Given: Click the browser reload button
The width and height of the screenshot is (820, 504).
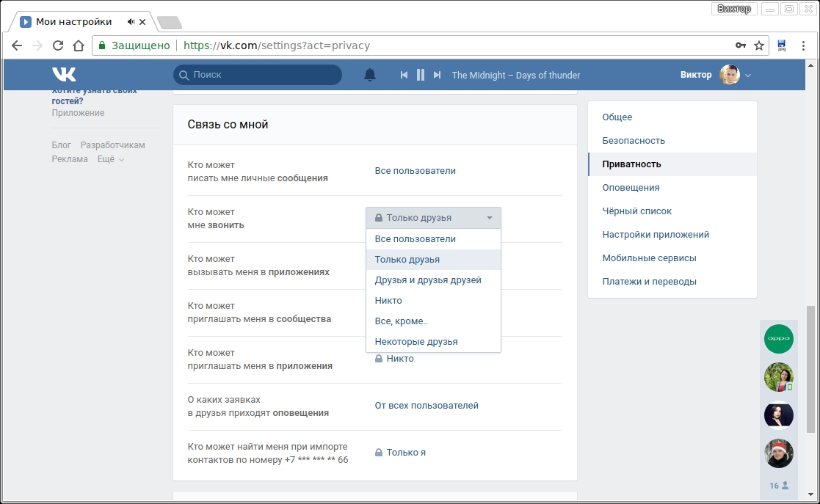Looking at the screenshot, I should [x=58, y=45].
